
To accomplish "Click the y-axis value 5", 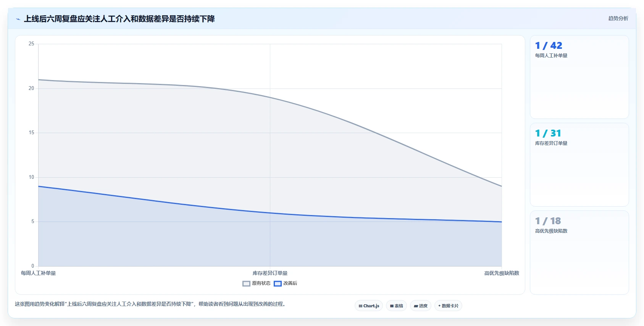I will (x=33, y=222).
